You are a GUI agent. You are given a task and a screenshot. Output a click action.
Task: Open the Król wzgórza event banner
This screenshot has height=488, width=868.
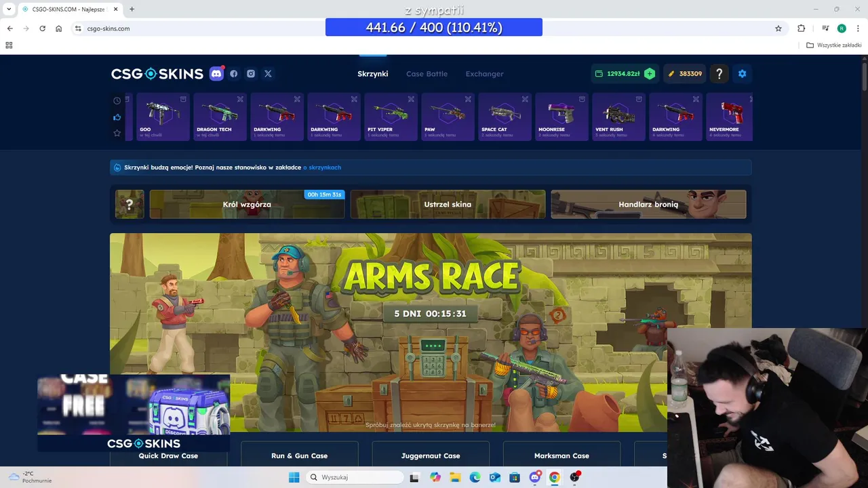tap(247, 204)
